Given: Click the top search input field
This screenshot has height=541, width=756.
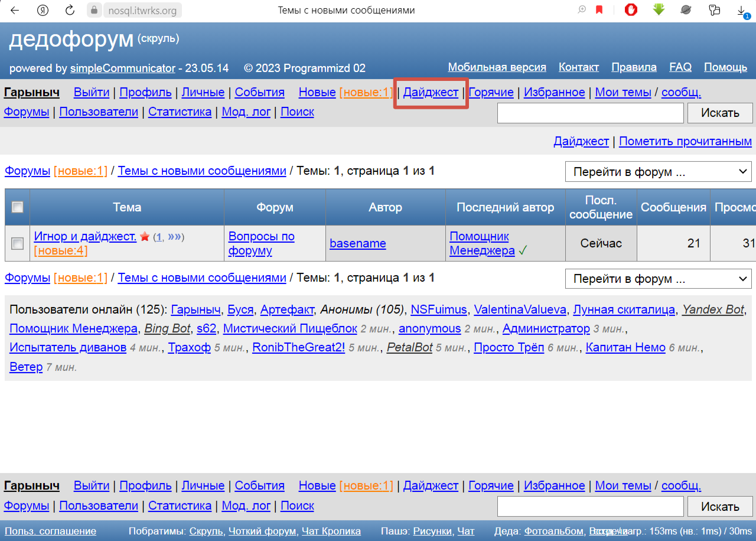Looking at the screenshot, I should coord(590,113).
